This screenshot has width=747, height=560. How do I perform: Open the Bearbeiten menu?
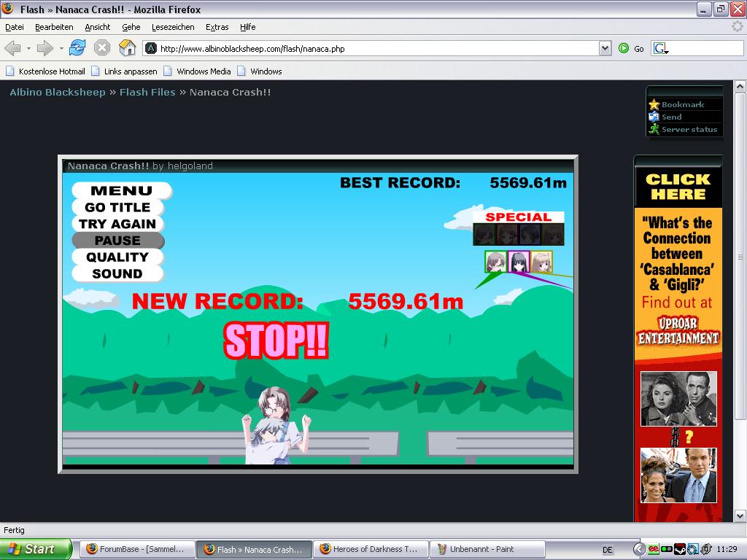(x=54, y=27)
